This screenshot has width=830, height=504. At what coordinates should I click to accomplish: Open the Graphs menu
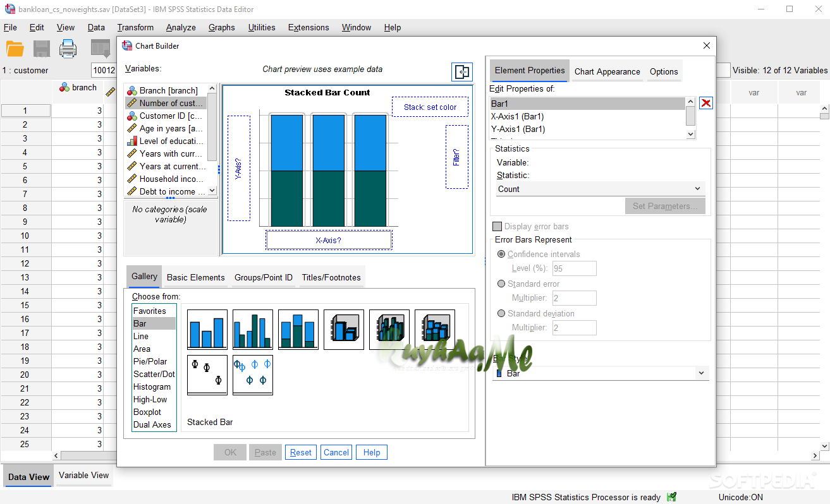[x=221, y=27]
